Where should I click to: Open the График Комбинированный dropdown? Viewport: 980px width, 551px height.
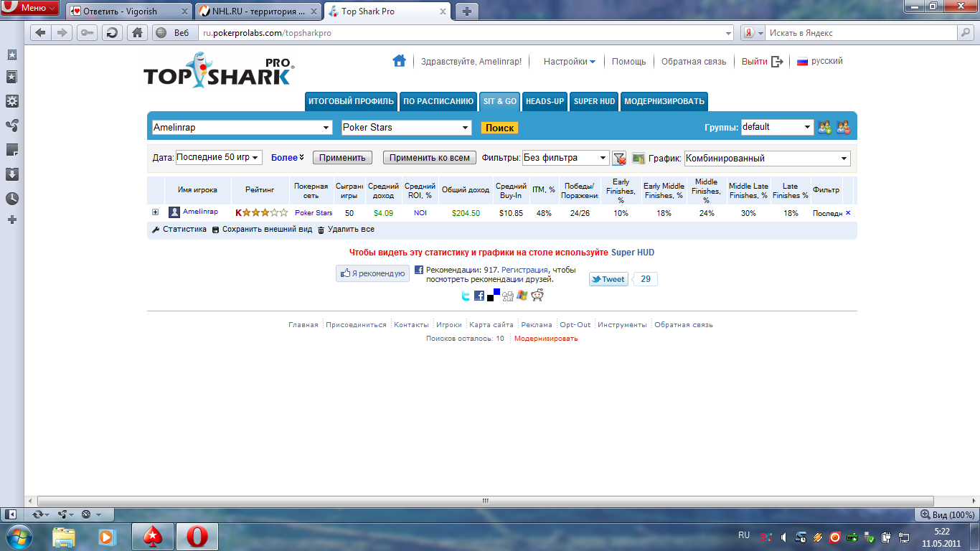pyautogui.click(x=767, y=159)
